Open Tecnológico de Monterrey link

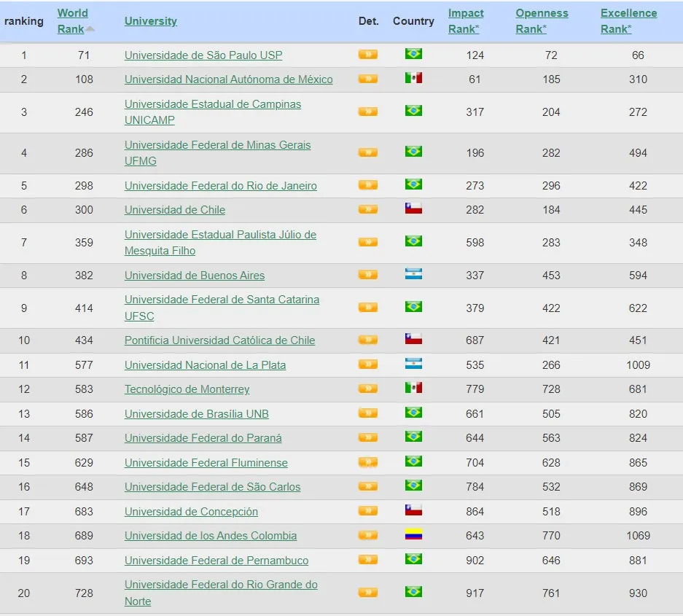187,389
